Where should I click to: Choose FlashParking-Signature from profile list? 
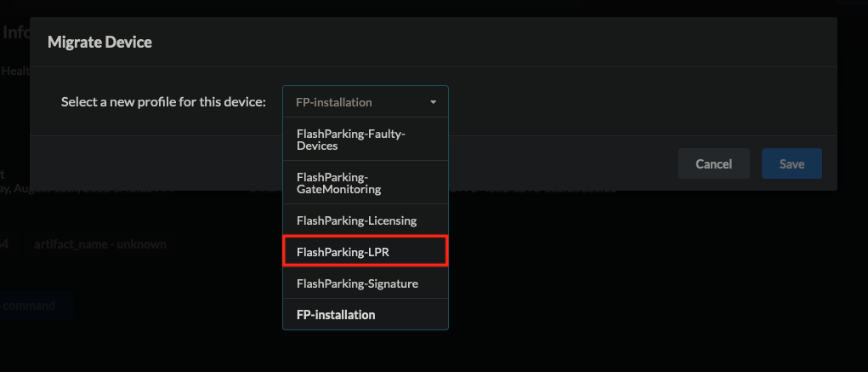point(366,283)
